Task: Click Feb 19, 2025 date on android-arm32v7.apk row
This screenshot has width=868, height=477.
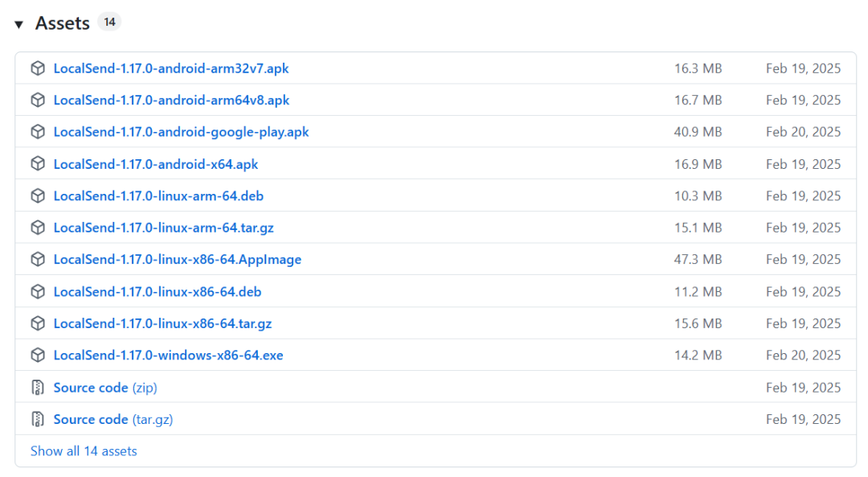Action: coord(803,68)
